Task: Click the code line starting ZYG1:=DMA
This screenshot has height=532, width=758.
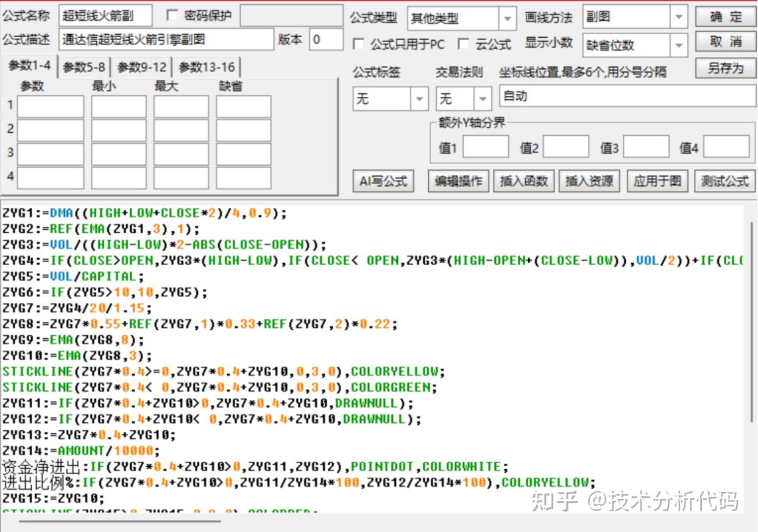Action: coord(144,213)
